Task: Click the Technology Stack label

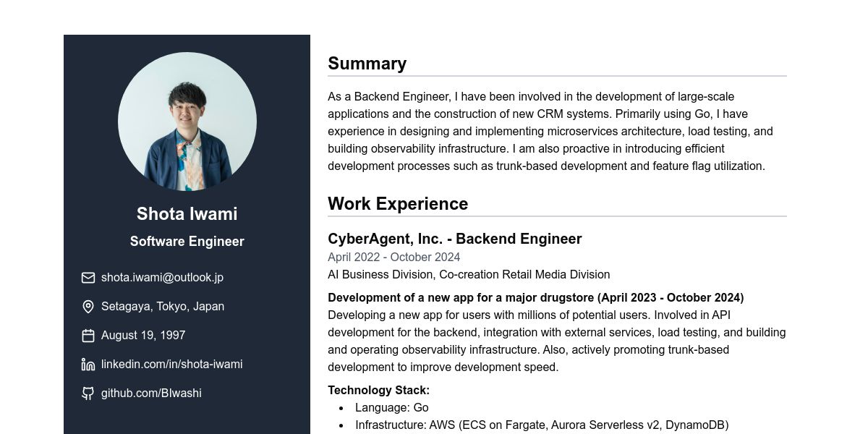Action: pyautogui.click(x=379, y=391)
